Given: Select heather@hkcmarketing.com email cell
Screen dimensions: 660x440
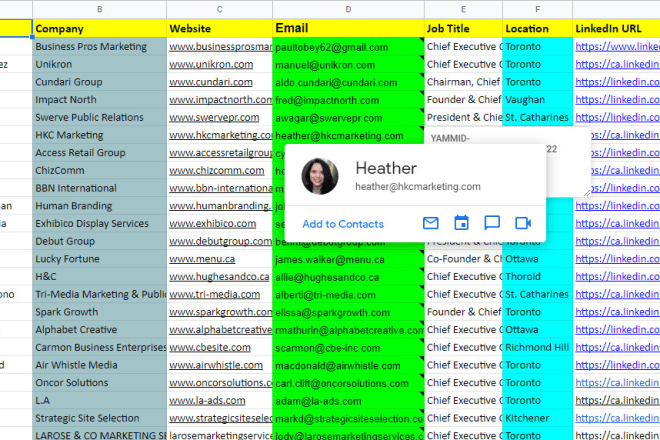Looking at the screenshot, I should point(348,135).
